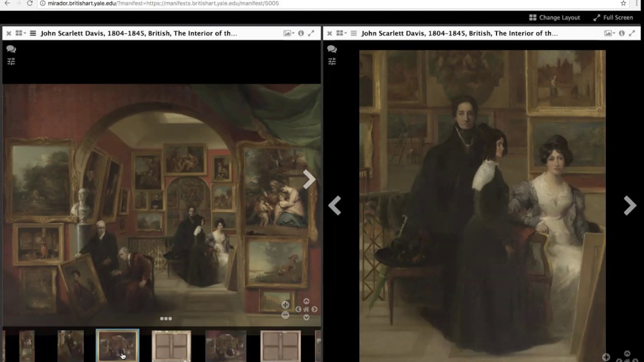
Task: Go to next image in right window
Action: (630, 206)
